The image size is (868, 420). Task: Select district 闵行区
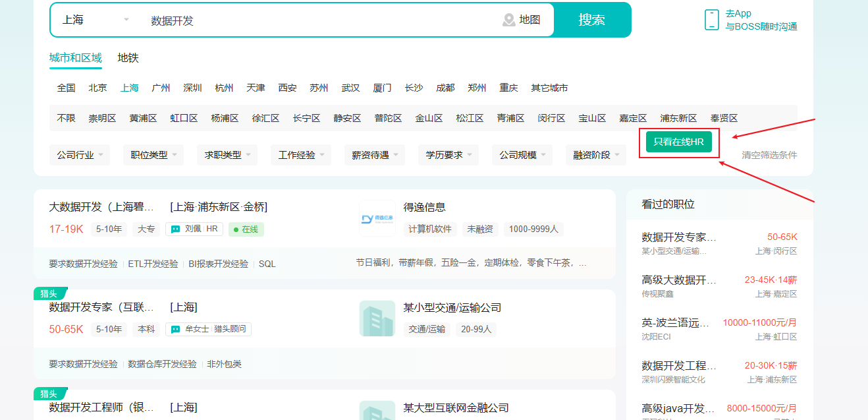click(x=552, y=118)
